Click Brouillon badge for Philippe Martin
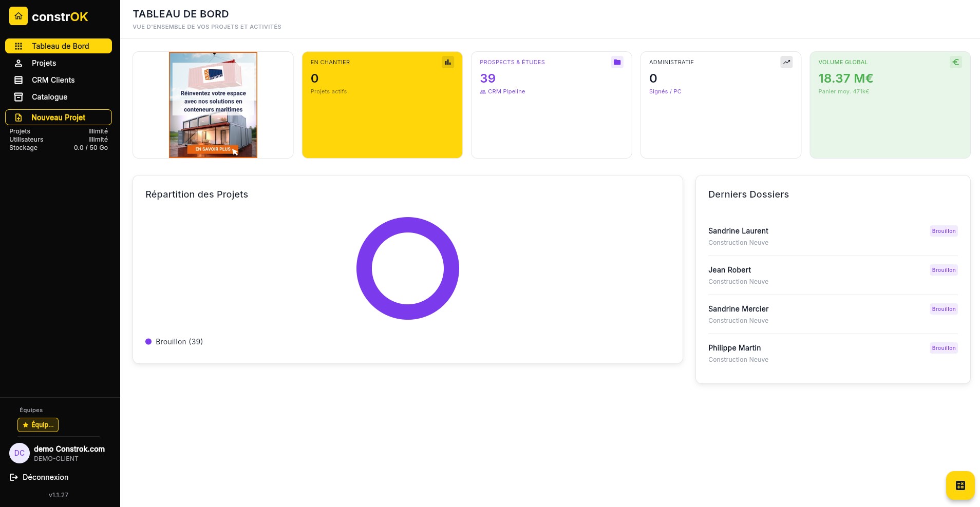Screen dimensions: 980x507 [944, 348]
